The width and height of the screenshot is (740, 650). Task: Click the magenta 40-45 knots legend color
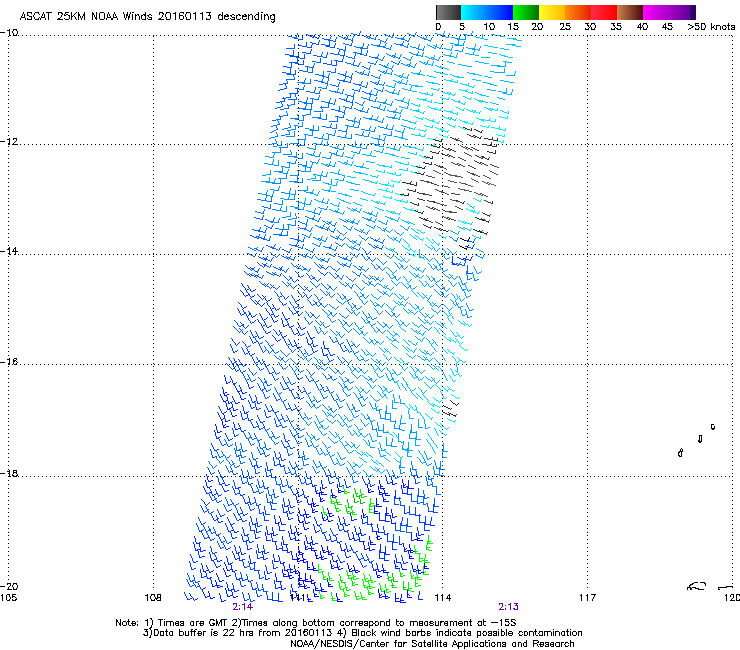tap(656, 12)
